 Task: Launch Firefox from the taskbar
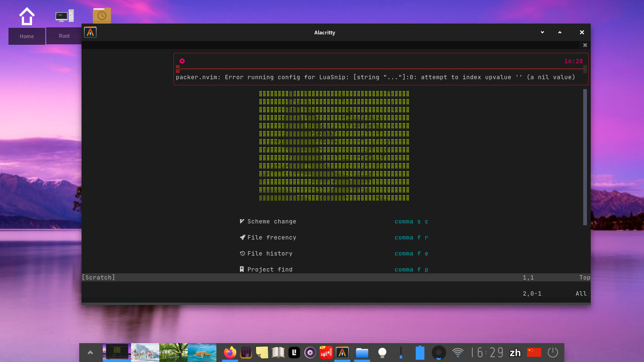[230, 352]
